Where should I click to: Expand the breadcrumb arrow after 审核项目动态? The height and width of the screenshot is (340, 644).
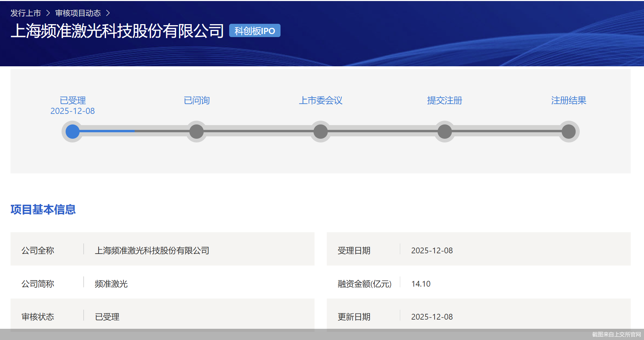pos(108,13)
